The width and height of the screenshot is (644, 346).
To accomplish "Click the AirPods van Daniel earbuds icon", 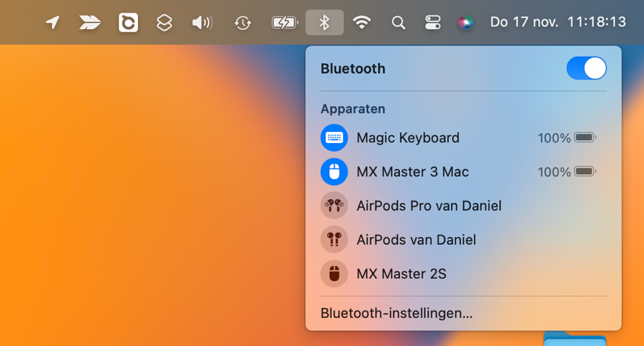I will point(334,240).
